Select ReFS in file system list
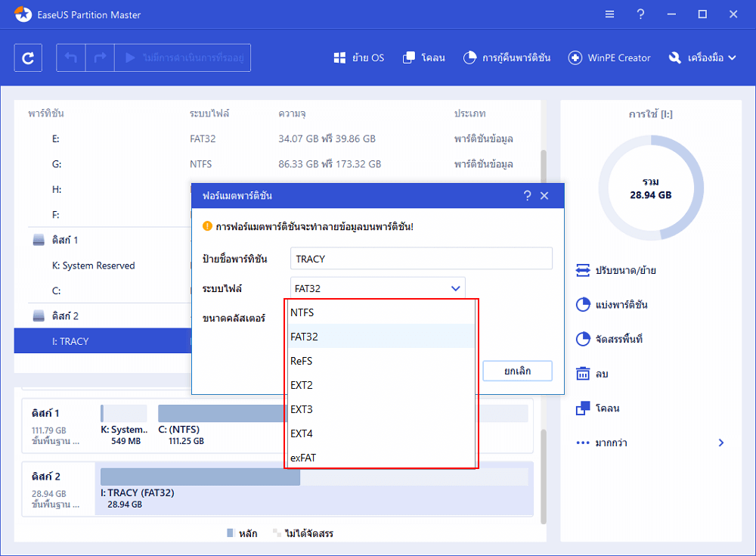 [381, 361]
